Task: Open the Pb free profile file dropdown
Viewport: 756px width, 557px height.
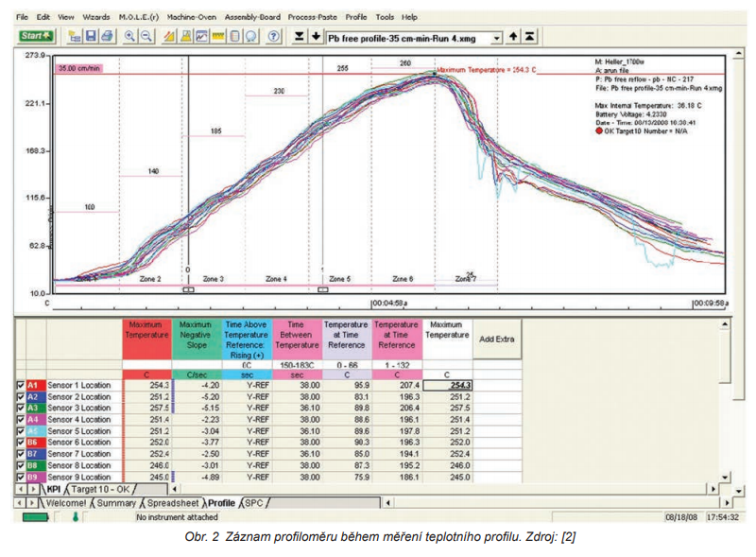Action: (496, 38)
